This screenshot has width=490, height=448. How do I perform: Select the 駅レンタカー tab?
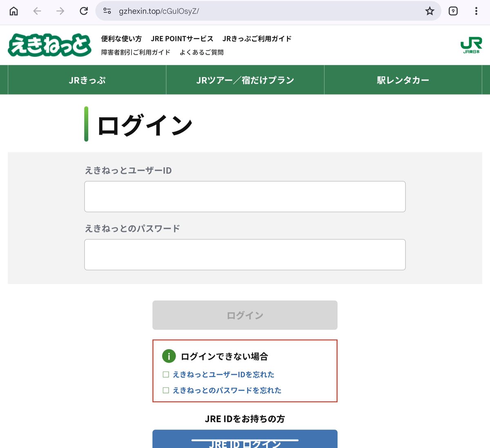click(403, 80)
